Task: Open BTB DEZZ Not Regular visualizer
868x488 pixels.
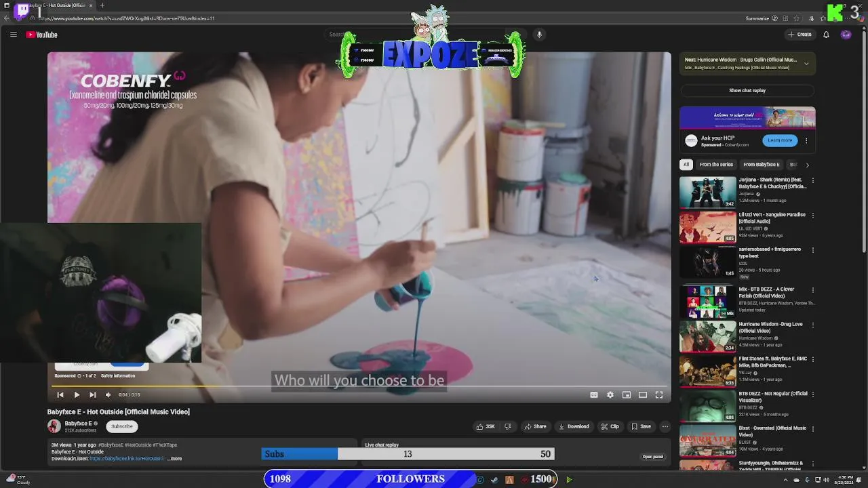Action: 708,405
